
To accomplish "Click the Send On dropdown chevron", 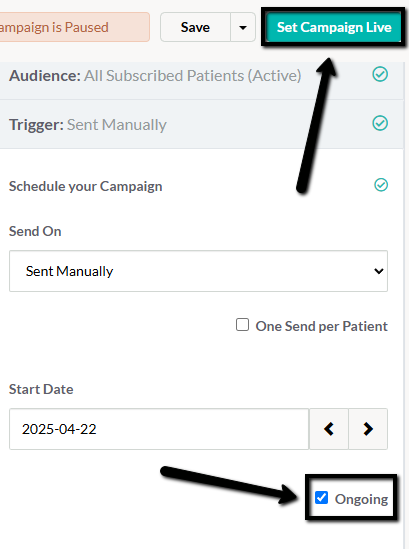I will [379, 271].
